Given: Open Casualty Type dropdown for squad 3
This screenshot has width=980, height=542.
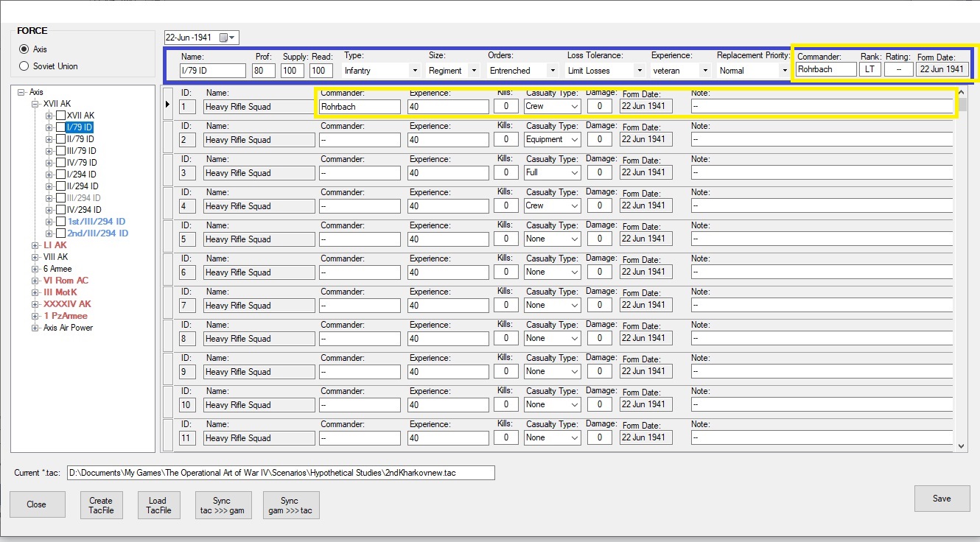Looking at the screenshot, I should tap(573, 173).
